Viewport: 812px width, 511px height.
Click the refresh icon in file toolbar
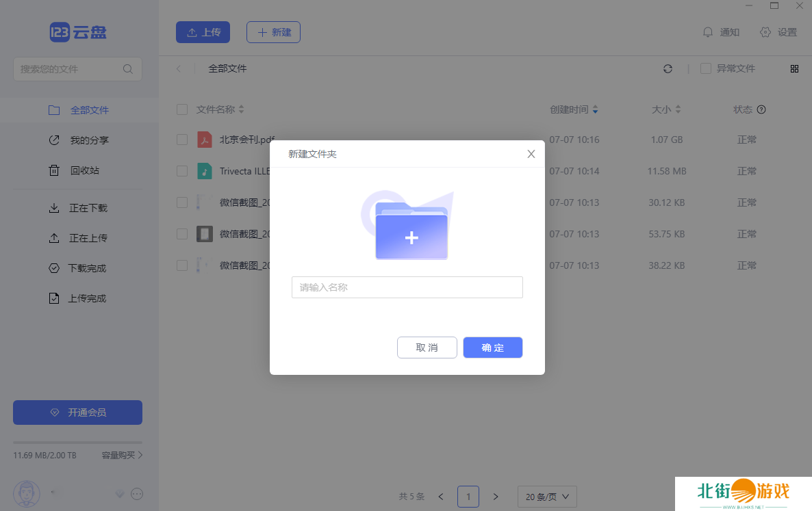[668, 68]
